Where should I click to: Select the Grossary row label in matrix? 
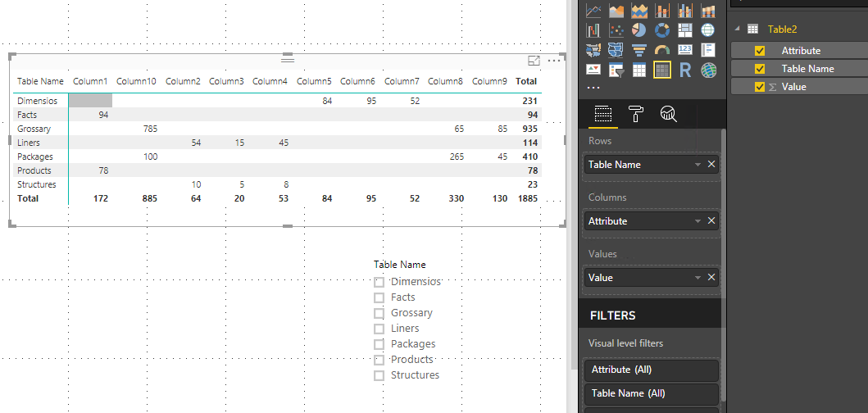[x=34, y=129]
